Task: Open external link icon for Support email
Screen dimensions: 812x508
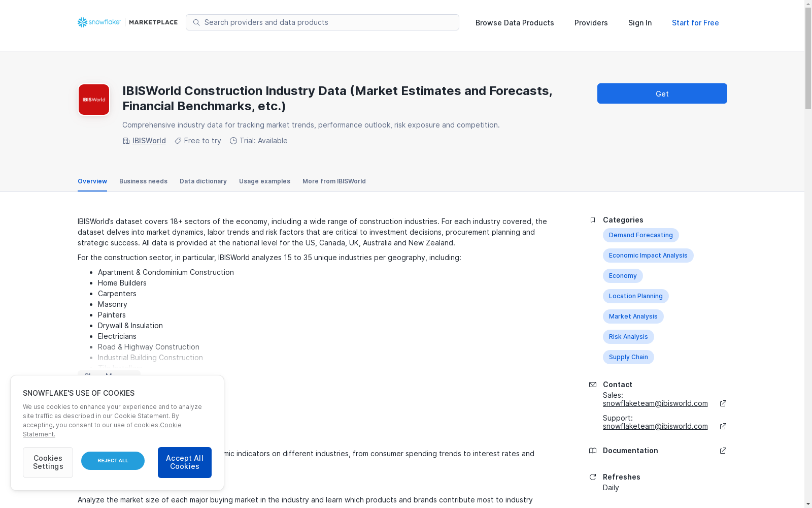Action: click(x=723, y=426)
